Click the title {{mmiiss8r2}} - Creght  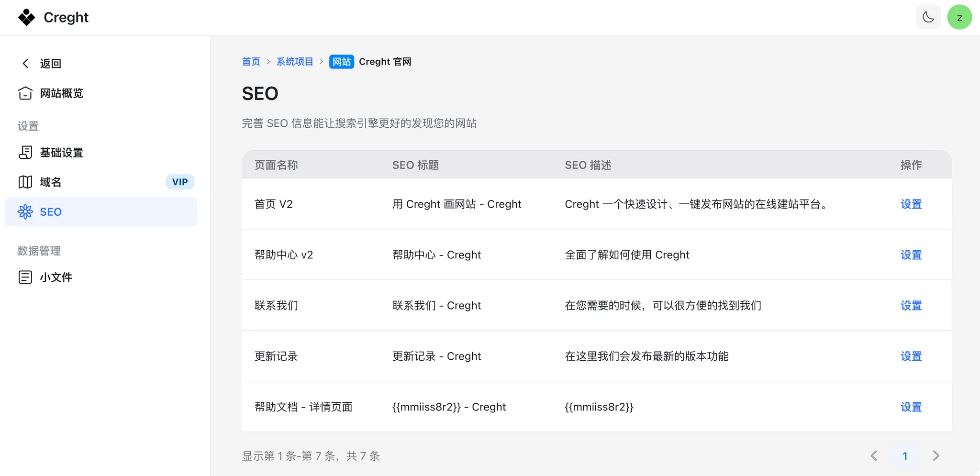[449, 407]
